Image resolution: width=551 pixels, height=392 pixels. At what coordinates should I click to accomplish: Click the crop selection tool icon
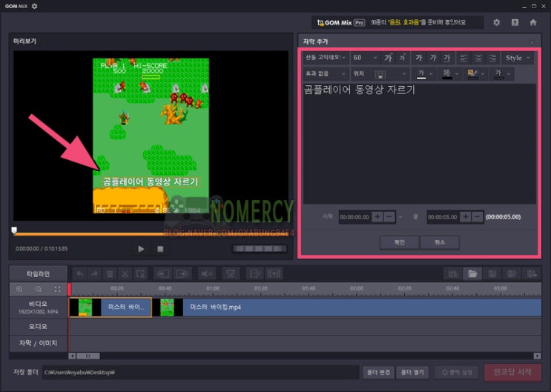click(x=141, y=274)
